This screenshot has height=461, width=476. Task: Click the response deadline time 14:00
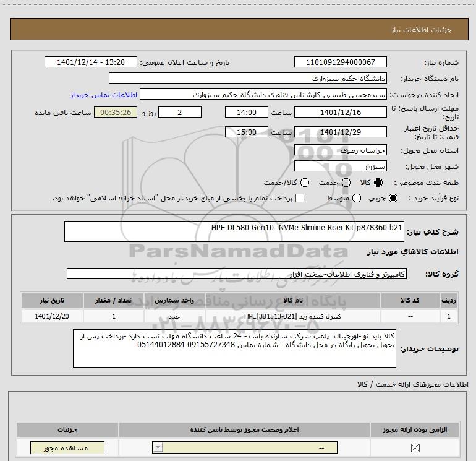(247, 112)
